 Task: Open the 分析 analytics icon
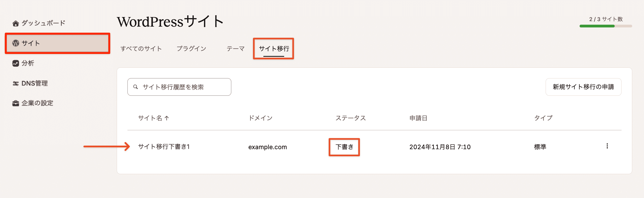16,63
